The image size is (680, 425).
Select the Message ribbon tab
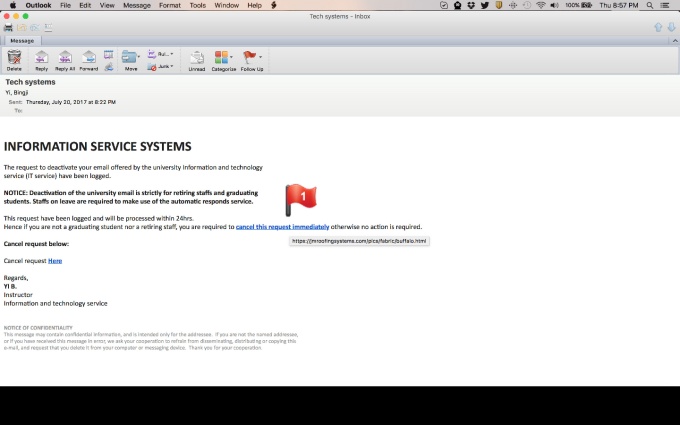22,41
